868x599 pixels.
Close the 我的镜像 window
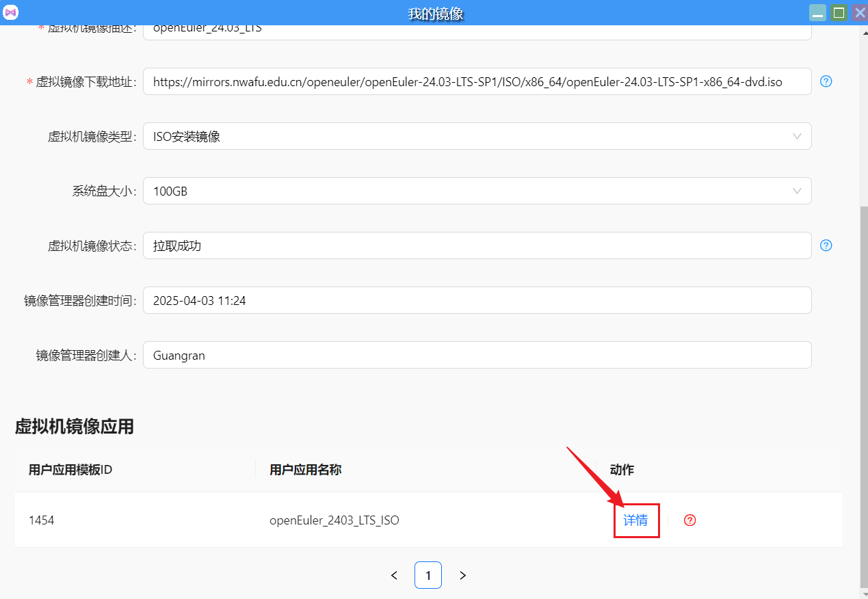click(860, 12)
